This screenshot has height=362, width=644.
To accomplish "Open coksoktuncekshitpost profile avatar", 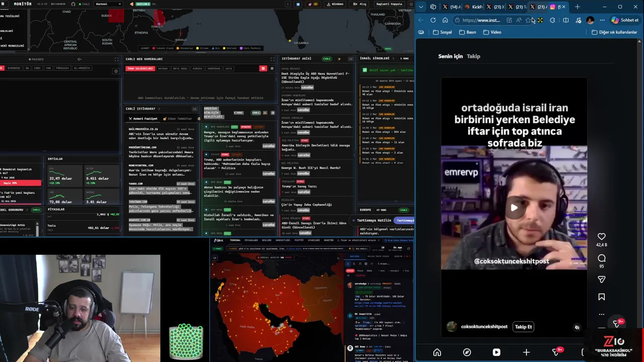I will [x=452, y=327].
